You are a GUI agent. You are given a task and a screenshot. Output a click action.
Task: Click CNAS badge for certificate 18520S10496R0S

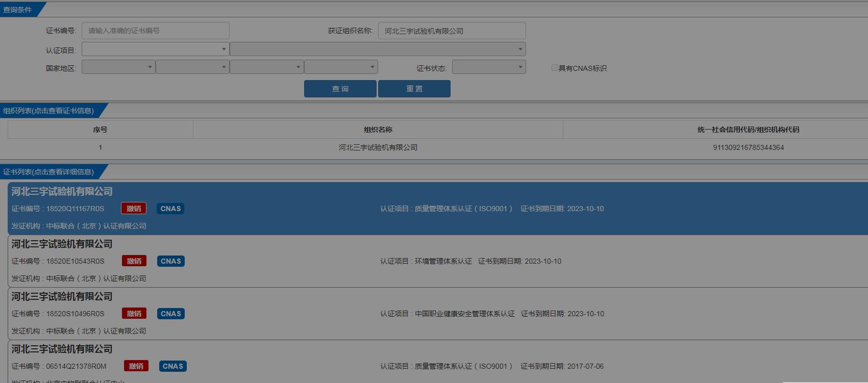tap(171, 314)
